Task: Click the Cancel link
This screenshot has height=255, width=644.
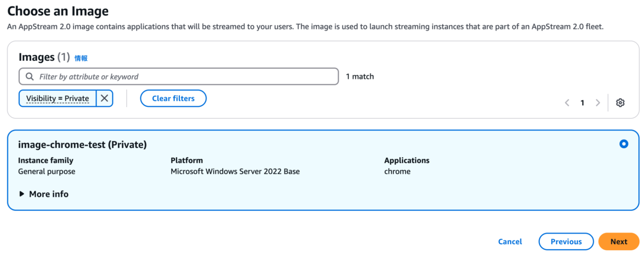Action: [x=510, y=242]
